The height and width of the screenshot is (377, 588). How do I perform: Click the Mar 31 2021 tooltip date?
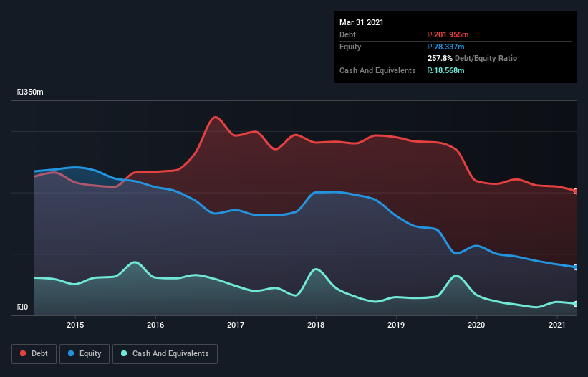click(x=362, y=22)
